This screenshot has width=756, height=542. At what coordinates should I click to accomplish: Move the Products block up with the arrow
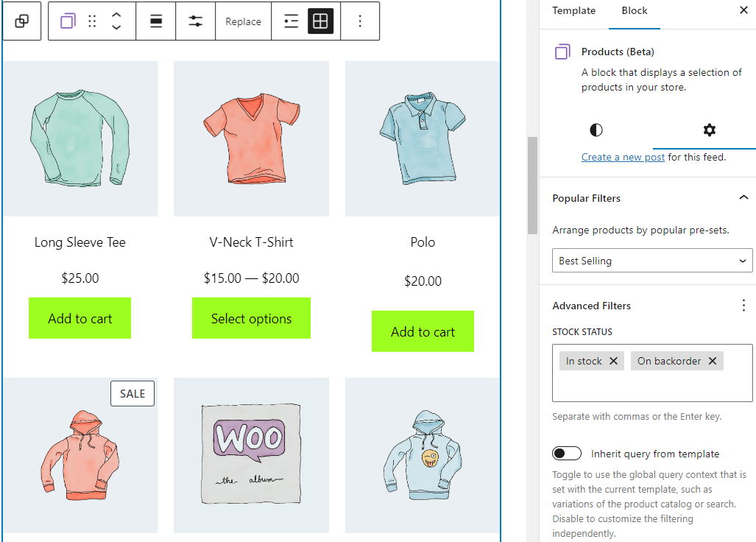pyautogui.click(x=116, y=16)
